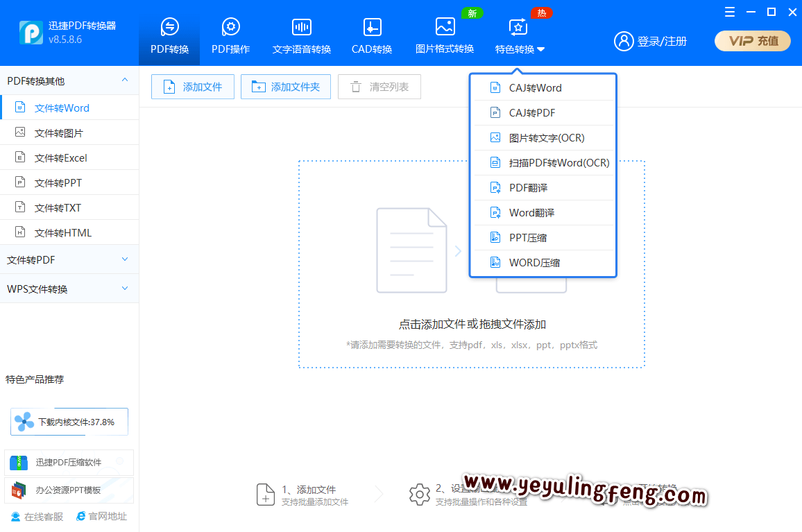Open the 文字语音转换 tab
Screen dimensions: 802x532
302,35
